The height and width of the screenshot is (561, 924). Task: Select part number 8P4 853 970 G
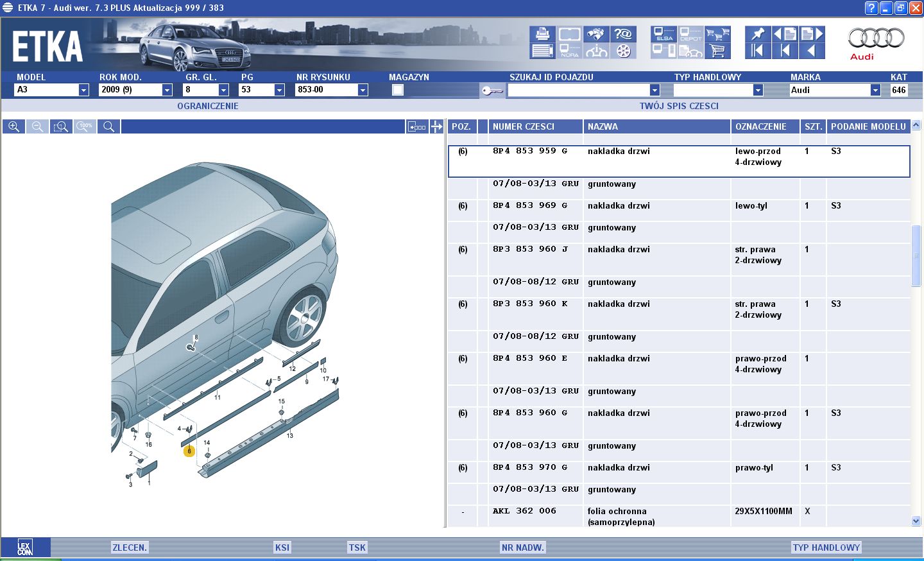pos(530,467)
